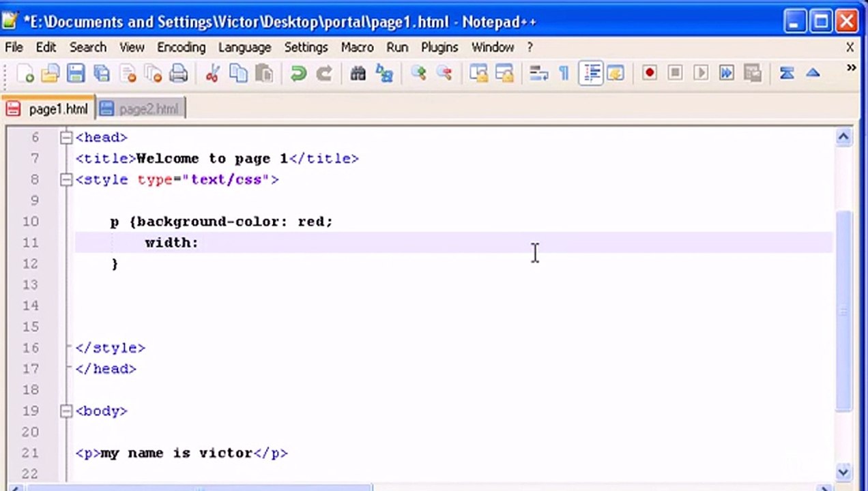Open the Plugins menu
This screenshot has height=491, width=868.
point(439,47)
